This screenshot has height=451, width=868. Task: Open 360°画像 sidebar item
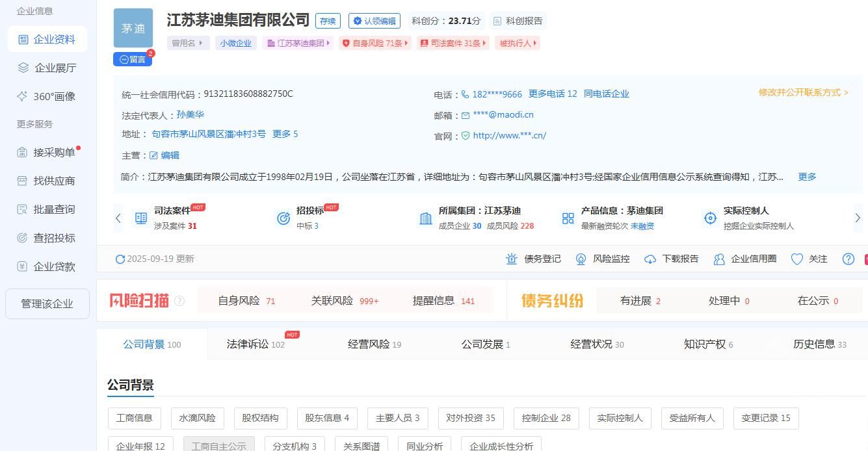point(47,96)
